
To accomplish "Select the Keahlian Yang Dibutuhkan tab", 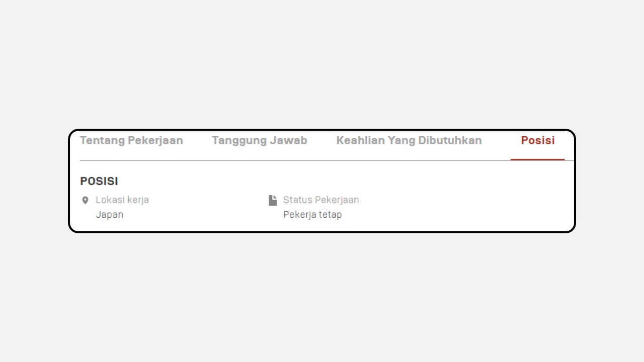I will pos(409,140).
